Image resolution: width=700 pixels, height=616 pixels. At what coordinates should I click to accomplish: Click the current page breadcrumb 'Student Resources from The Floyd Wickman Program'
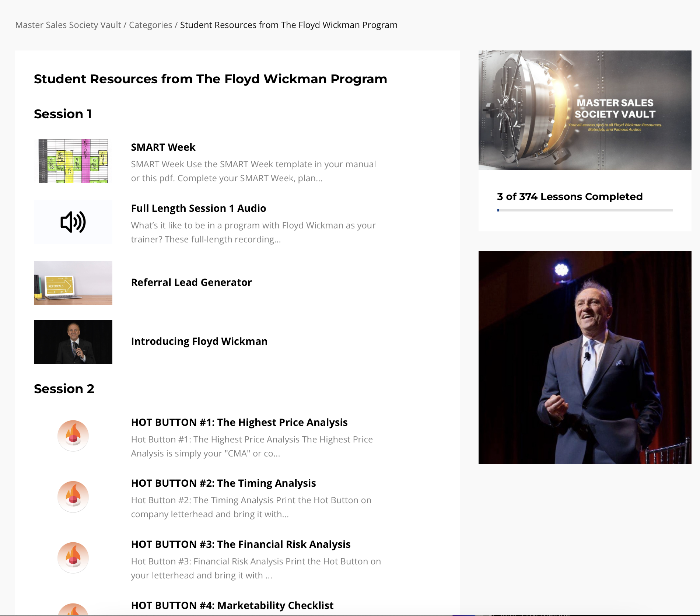point(289,25)
